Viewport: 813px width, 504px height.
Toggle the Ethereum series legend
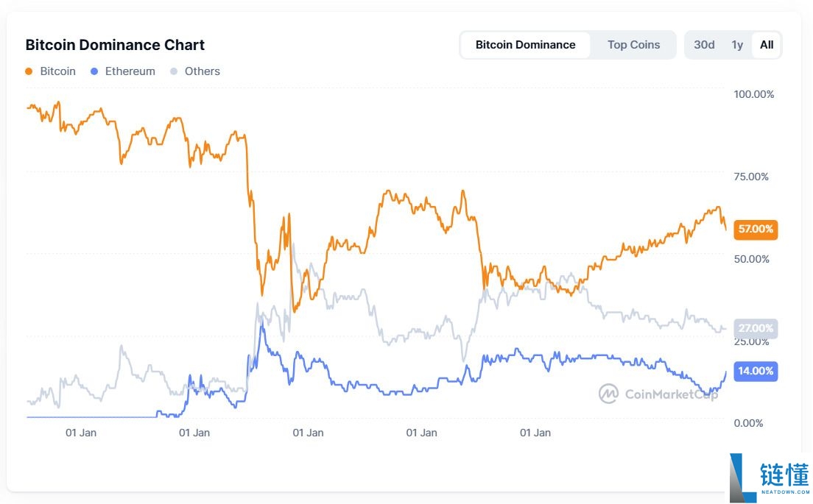tap(130, 71)
